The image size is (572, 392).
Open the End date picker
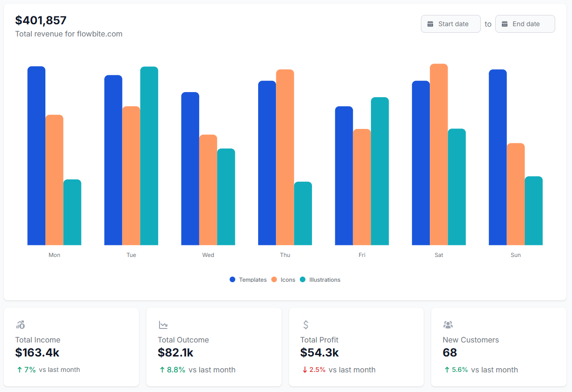(x=525, y=23)
